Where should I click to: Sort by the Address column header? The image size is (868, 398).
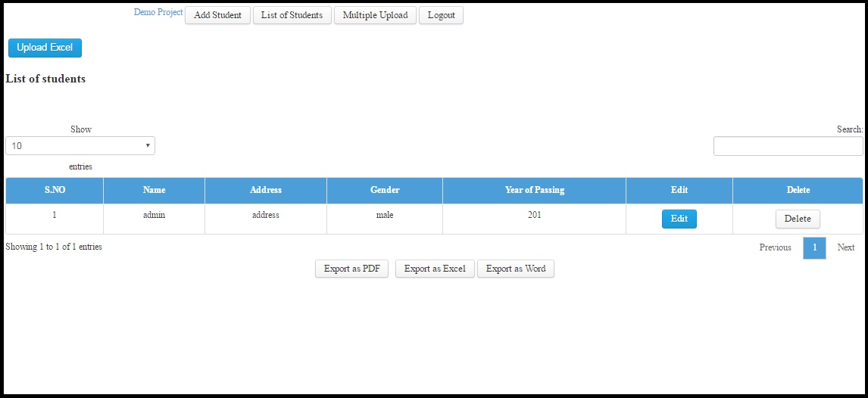(266, 190)
